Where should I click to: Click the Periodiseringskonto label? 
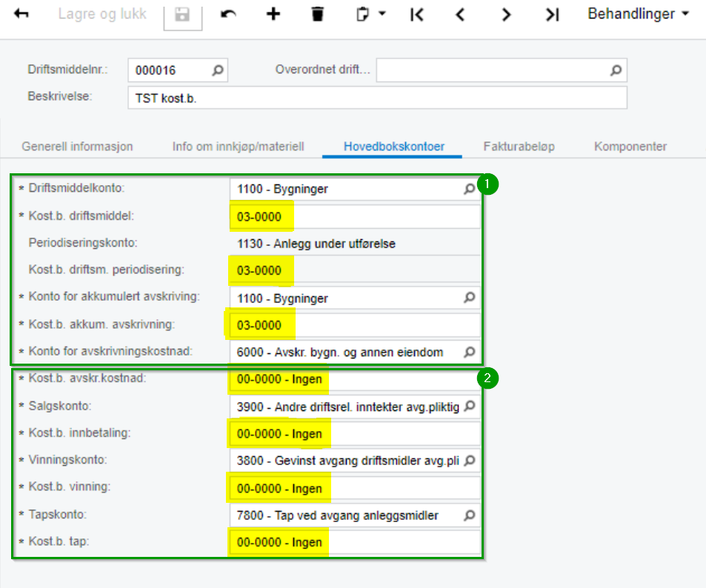click(x=83, y=243)
